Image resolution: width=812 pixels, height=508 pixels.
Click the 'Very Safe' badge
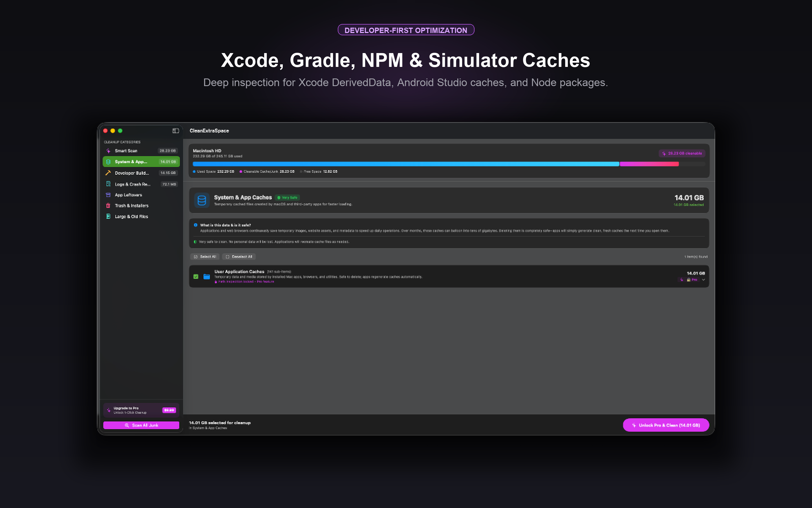pos(288,198)
